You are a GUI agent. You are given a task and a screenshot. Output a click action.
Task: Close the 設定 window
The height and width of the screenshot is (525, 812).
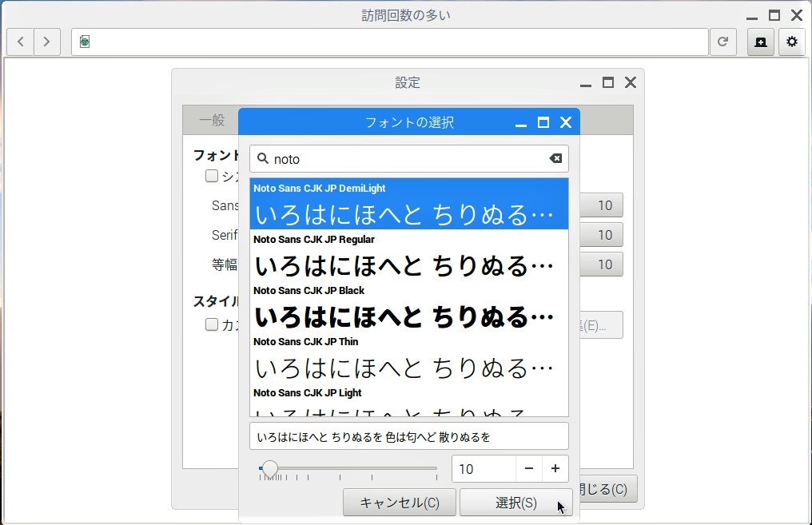[631, 82]
